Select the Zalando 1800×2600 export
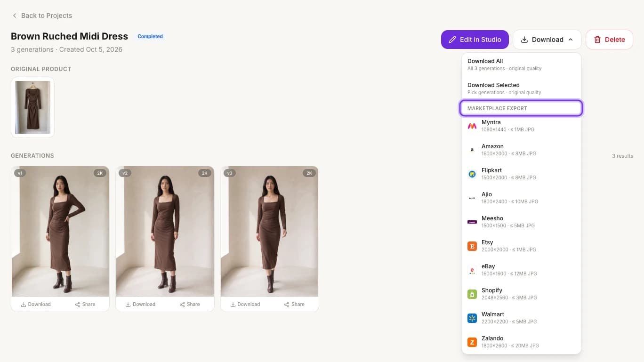 (522, 342)
